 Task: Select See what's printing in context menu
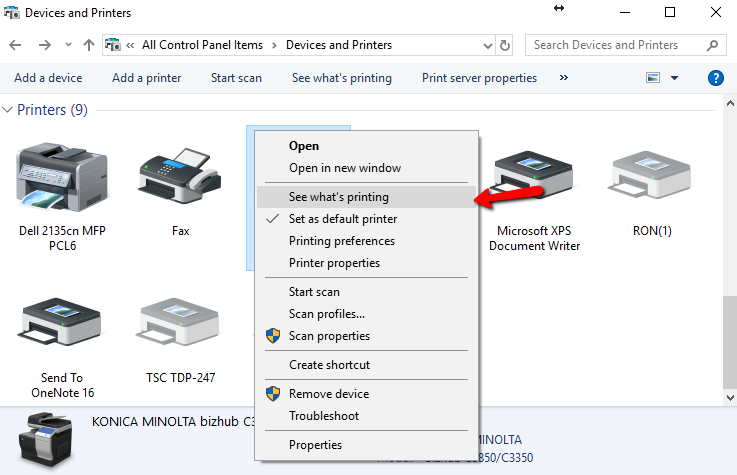[366, 197]
